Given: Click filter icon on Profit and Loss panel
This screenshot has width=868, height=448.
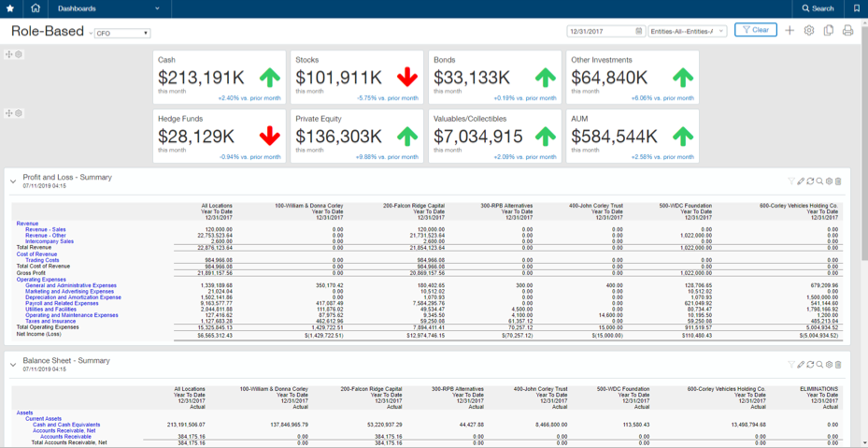Looking at the screenshot, I should [x=791, y=181].
